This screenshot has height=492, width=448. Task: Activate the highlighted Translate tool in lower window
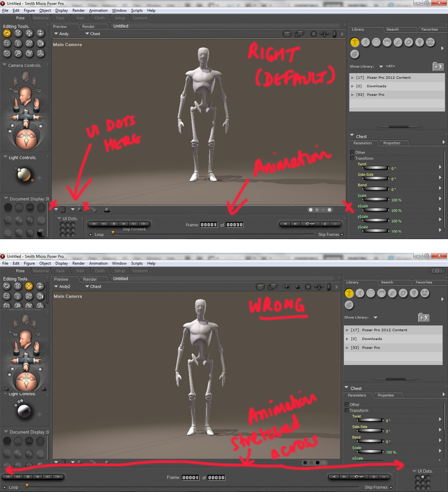[29, 286]
